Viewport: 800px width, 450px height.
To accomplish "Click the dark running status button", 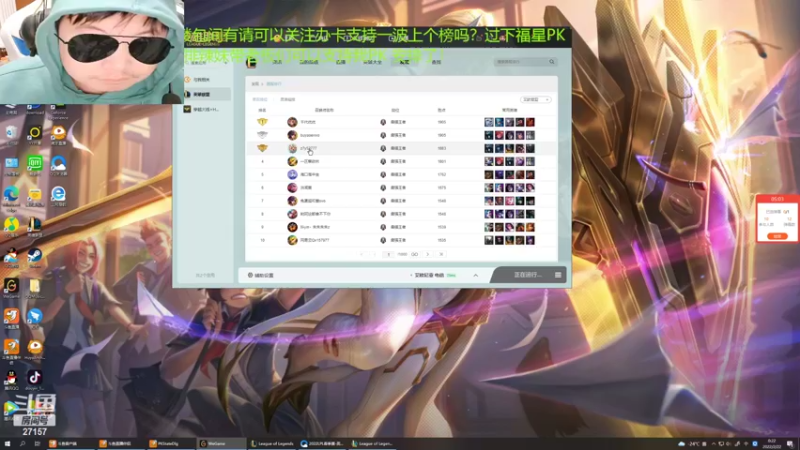I will (528, 275).
